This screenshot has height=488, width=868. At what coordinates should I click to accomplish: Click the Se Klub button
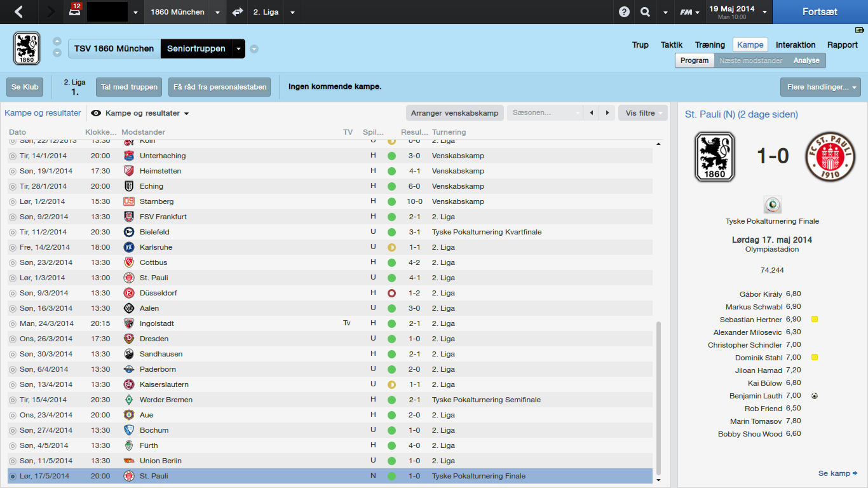tap(25, 87)
